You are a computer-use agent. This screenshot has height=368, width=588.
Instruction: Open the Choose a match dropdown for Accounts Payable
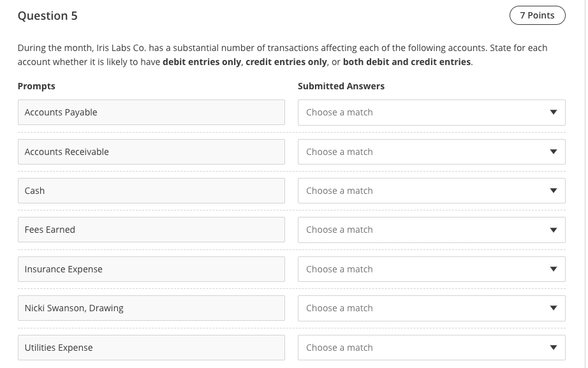point(431,112)
